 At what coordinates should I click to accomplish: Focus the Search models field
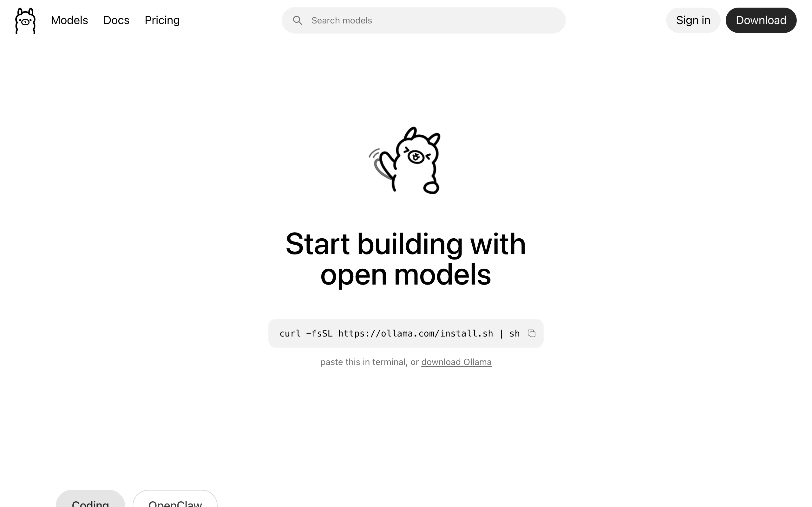tap(423, 21)
